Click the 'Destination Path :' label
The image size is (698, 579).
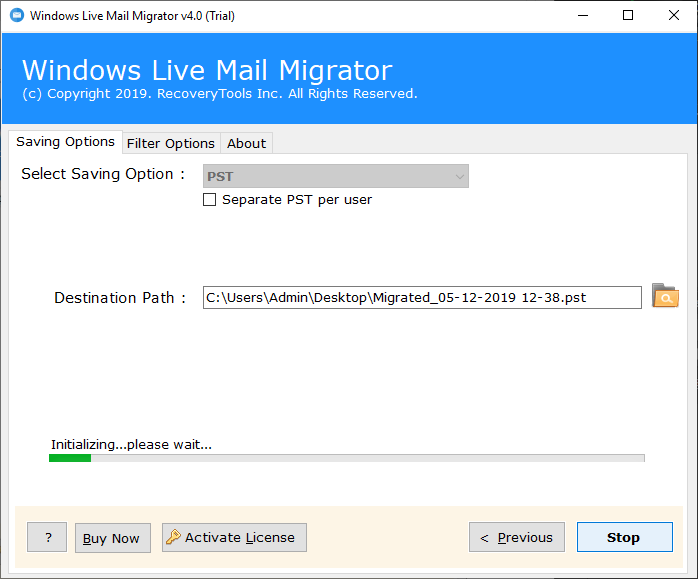point(120,298)
